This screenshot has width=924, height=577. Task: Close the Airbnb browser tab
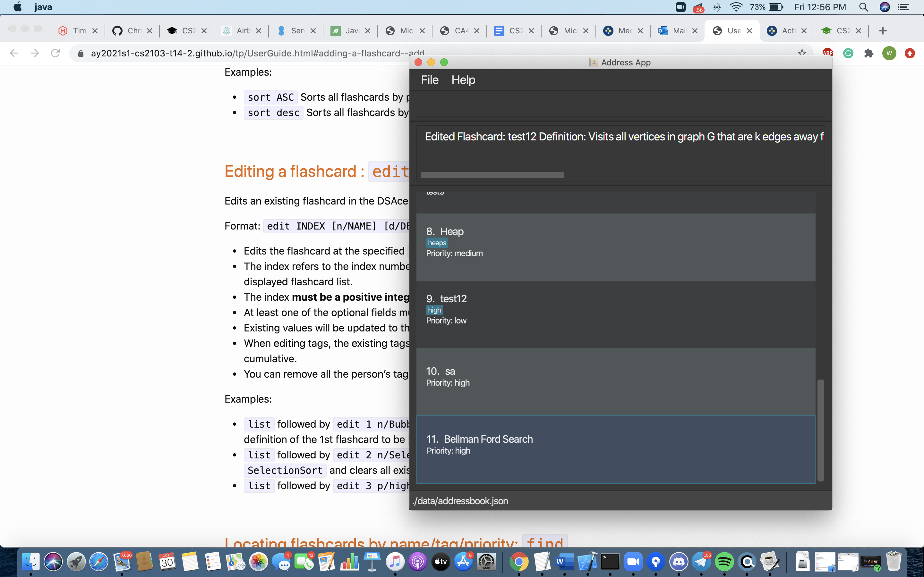click(x=259, y=31)
